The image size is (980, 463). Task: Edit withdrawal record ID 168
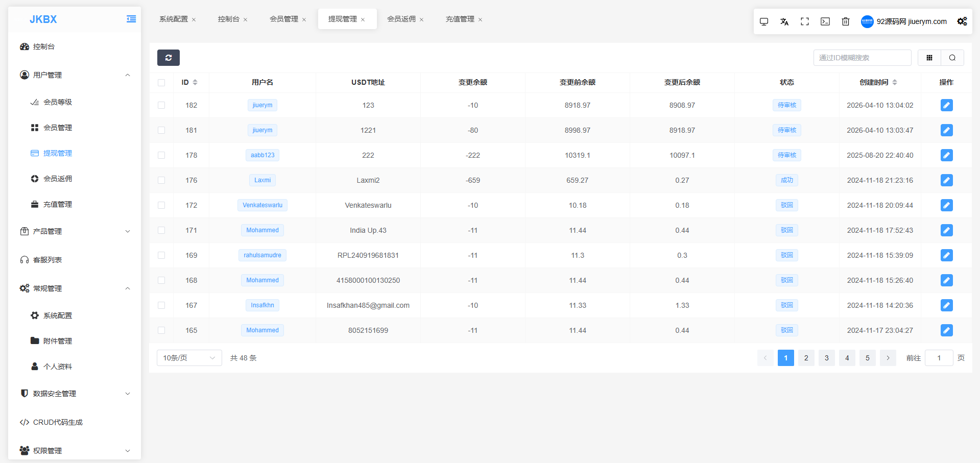pyautogui.click(x=946, y=280)
